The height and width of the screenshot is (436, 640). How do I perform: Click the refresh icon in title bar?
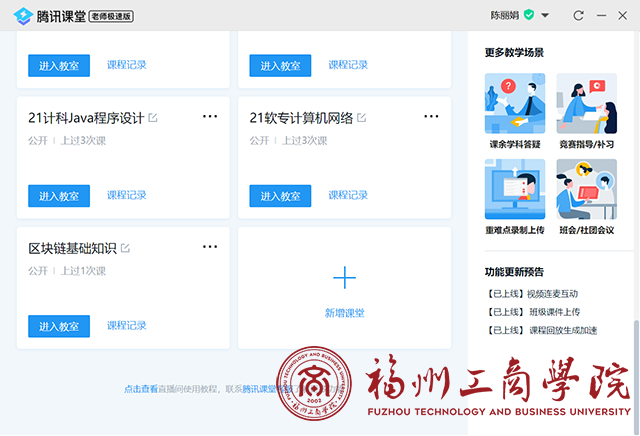coord(578,15)
